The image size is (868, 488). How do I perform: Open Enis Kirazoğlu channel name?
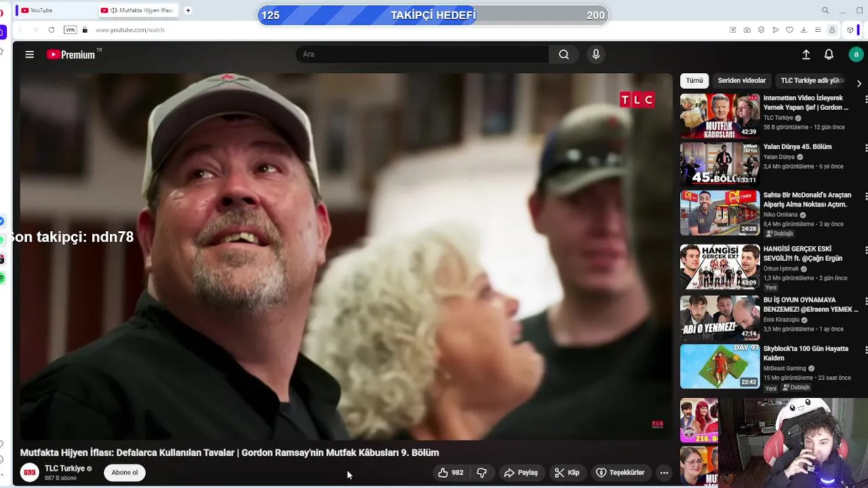click(x=781, y=319)
